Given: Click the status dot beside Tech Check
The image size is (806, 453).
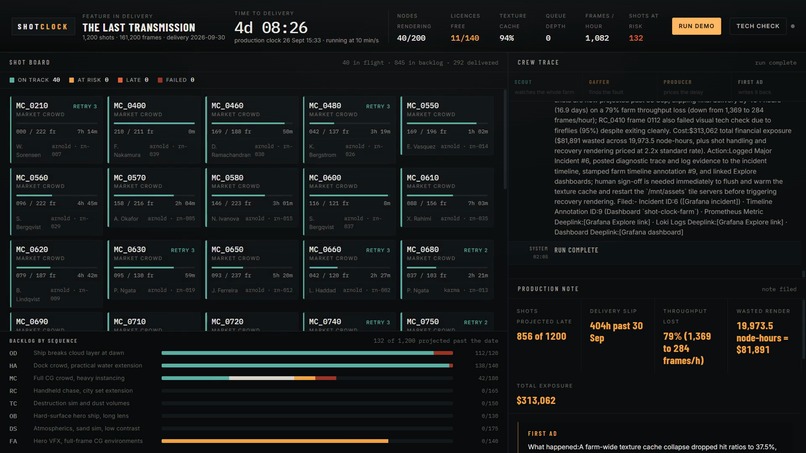Looking at the screenshot, I should 792,26.
